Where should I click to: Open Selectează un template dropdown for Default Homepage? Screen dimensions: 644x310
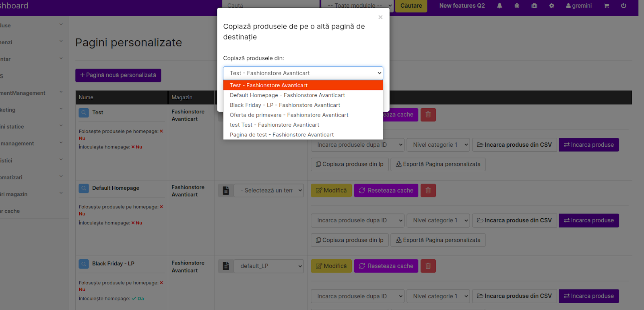pyautogui.click(x=269, y=191)
